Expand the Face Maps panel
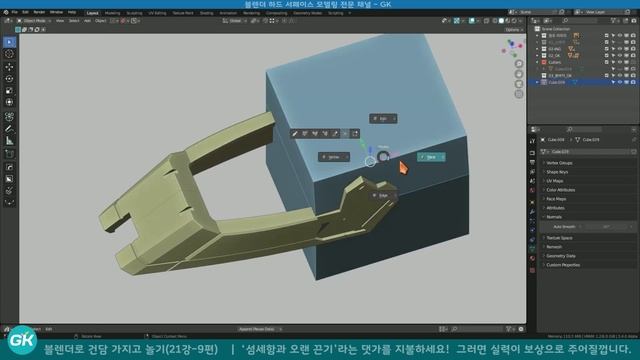This screenshot has width=640, height=360. click(x=556, y=199)
